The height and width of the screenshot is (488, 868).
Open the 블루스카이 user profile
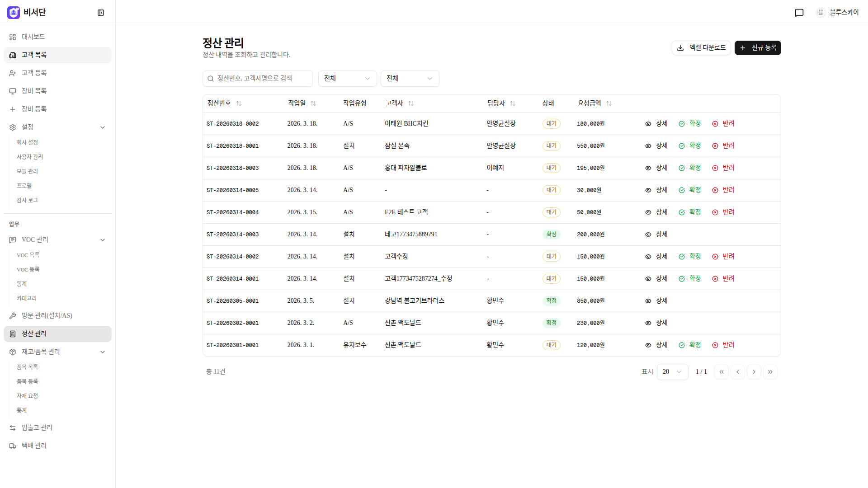(x=837, y=13)
